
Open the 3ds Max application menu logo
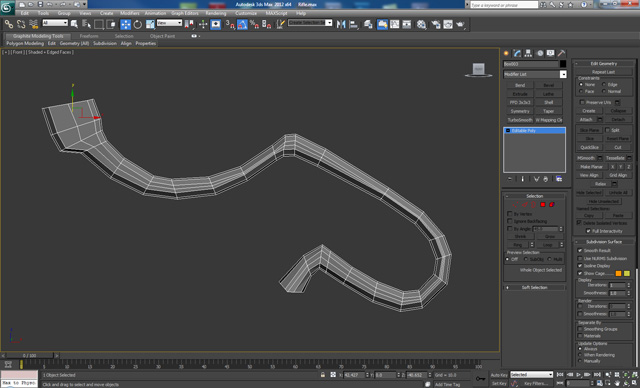[7, 7]
